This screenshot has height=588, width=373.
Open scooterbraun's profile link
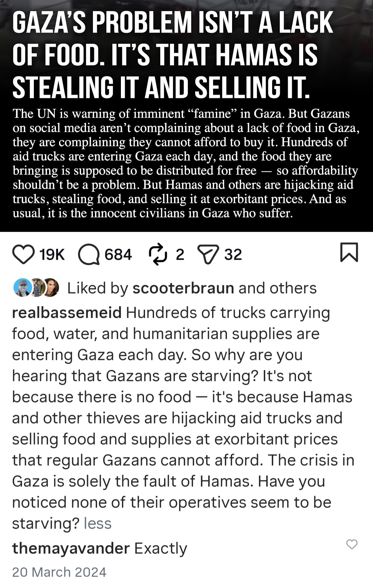click(x=183, y=288)
